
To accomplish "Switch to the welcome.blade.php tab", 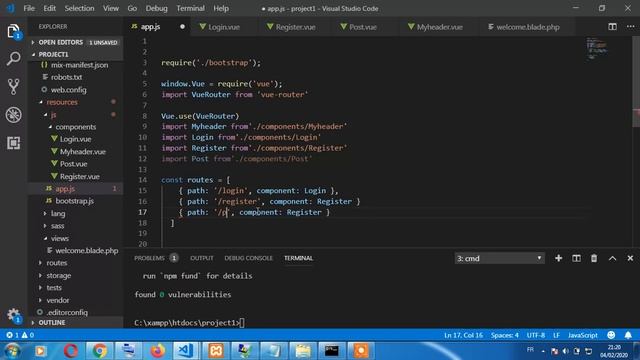I will click(528, 27).
